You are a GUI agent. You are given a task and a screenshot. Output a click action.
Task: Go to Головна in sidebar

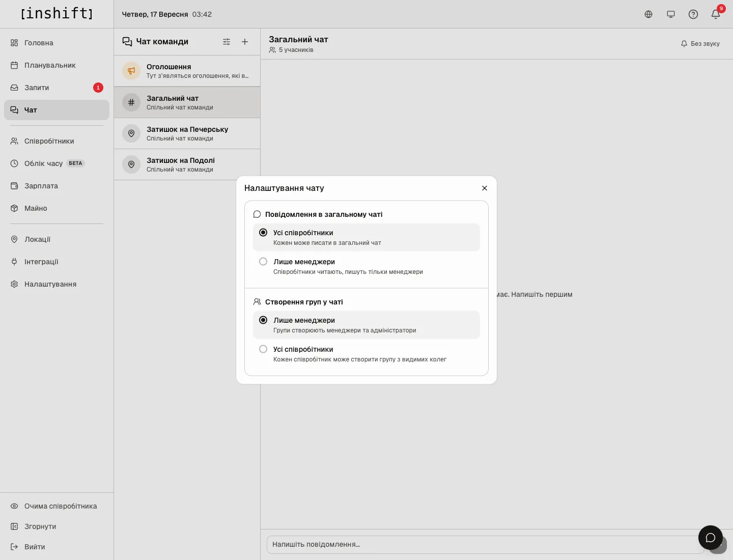(57, 43)
